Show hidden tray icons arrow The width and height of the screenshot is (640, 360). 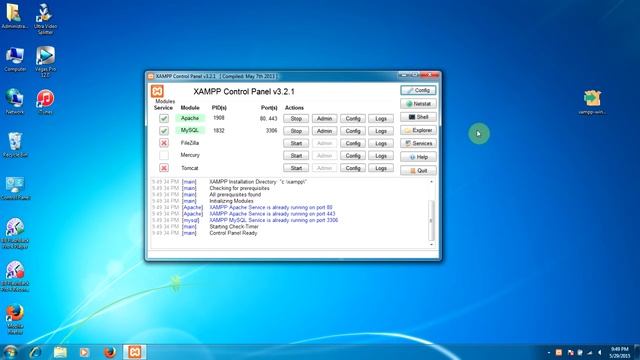tap(549, 353)
